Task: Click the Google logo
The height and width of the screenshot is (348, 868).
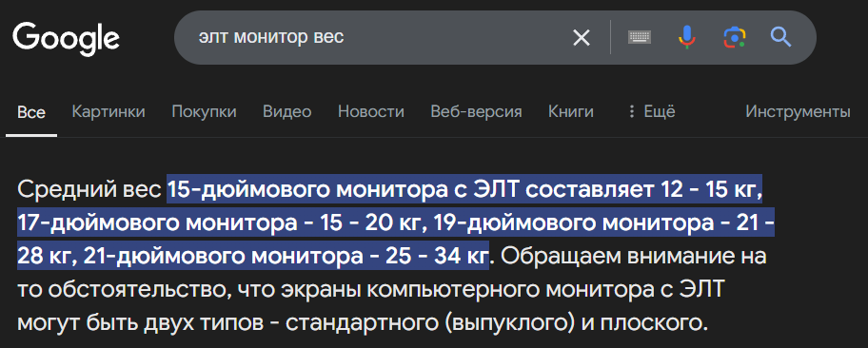Action: click(x=66, y=39)
